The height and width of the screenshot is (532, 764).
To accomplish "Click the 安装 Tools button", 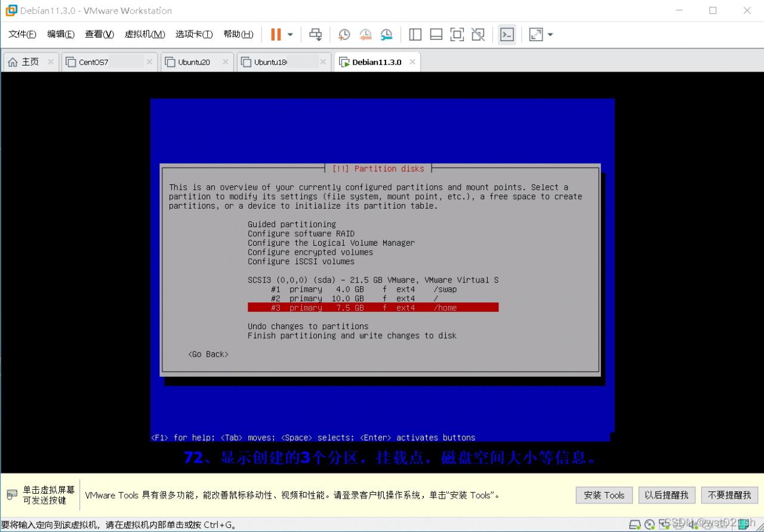I will pyautogui.click(x=604, y=495).
